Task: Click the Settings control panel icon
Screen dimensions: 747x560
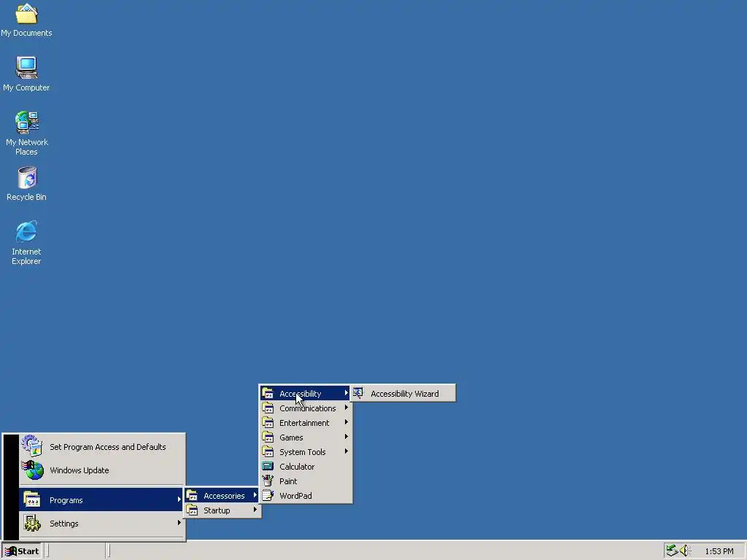Action: (32, 523)
